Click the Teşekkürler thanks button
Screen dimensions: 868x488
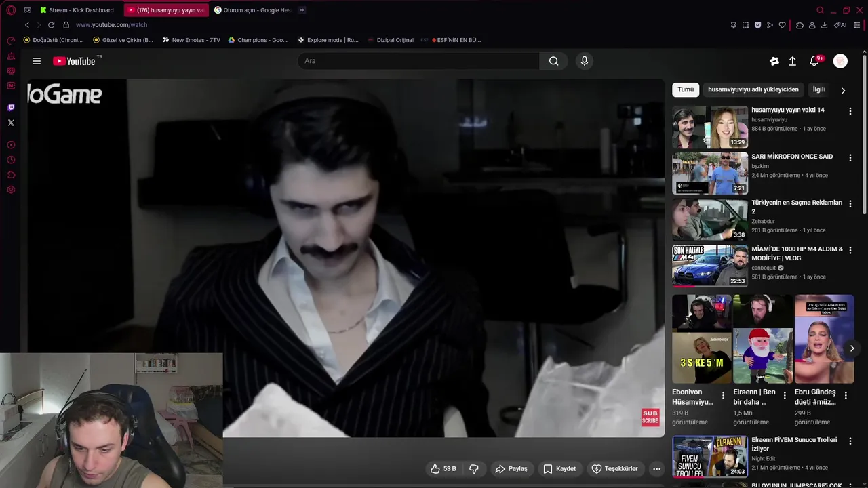click(615, 468)
